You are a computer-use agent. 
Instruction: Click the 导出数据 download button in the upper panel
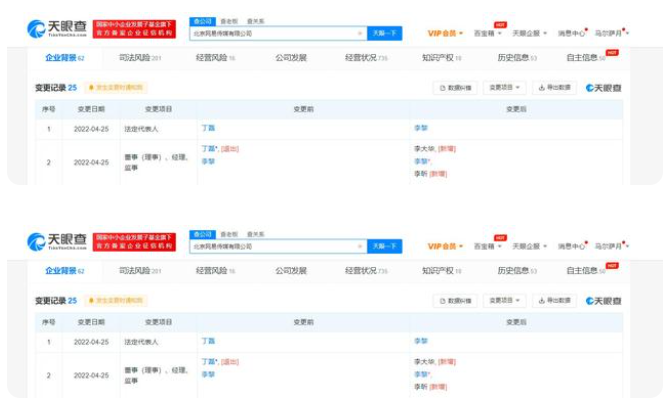point(554,88)
